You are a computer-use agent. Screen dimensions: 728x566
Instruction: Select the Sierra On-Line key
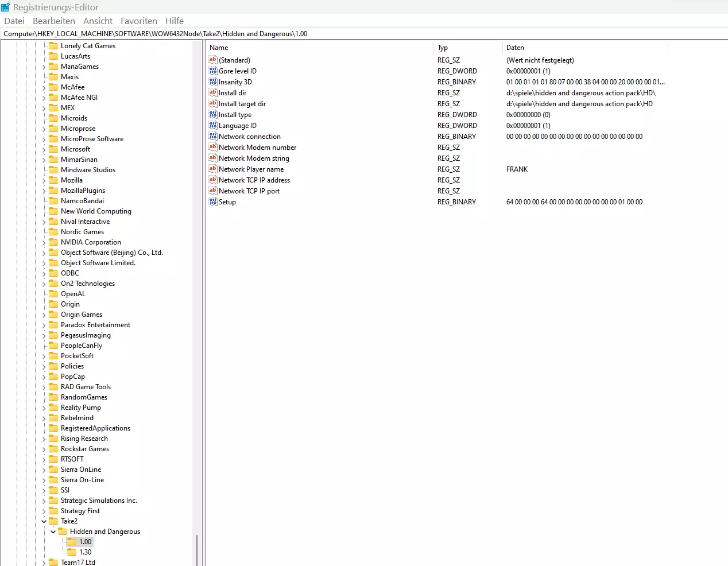click(x=82, y=479)
